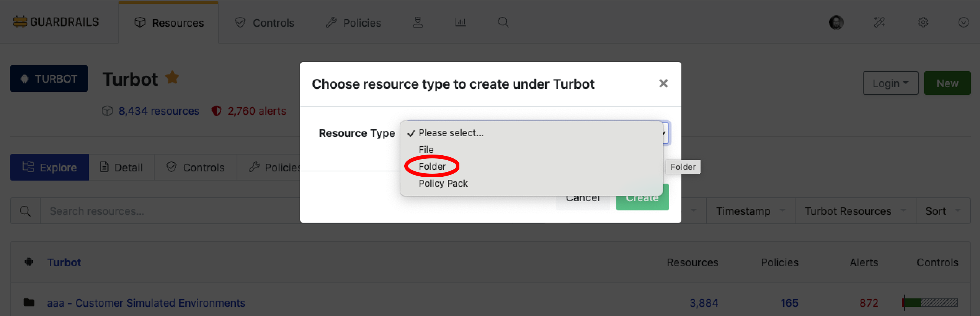Image resolution: width=980 pixels, height=316 pixels.
Task: Switch to the Detail sub-tab
Action: [121, 167]
